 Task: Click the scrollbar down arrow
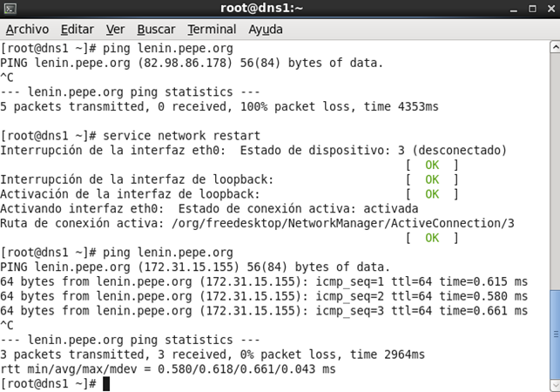[x=555, y=385]
